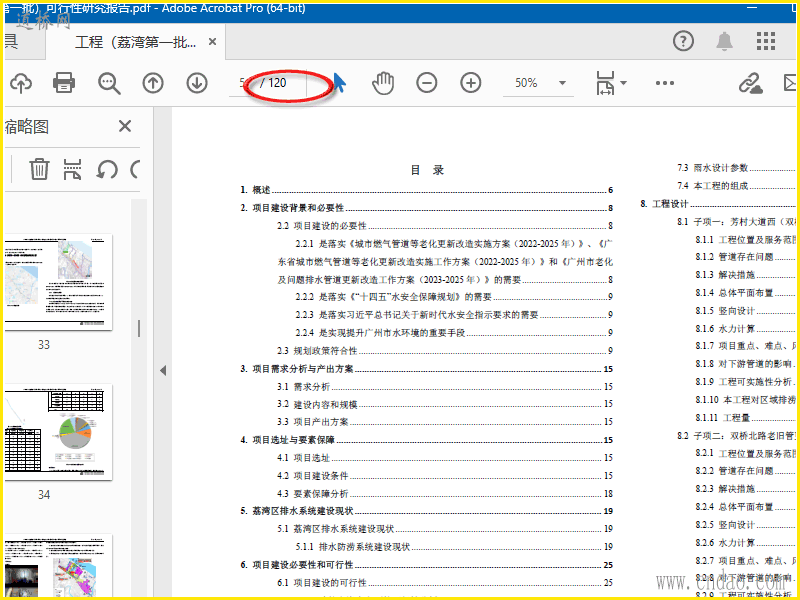The height and width of the screenshot is (600, 800).
Task: Go to previous page arrow
Action: (x=153, y=83)
